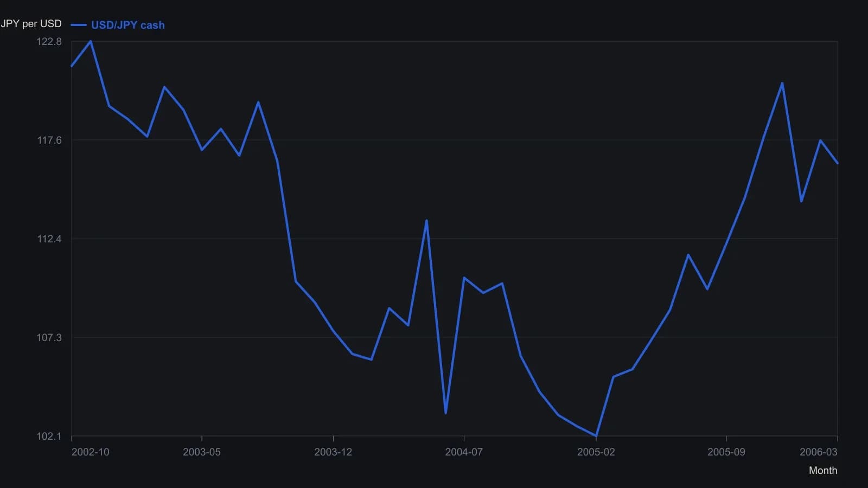
Task: Click y-axis label 112.4
Action: (49, 239)
